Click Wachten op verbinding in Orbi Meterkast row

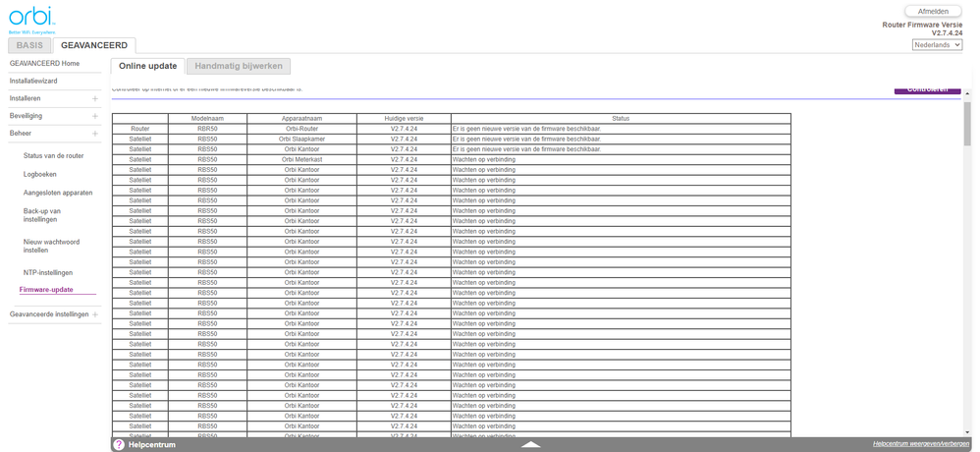tap(484, 159)
